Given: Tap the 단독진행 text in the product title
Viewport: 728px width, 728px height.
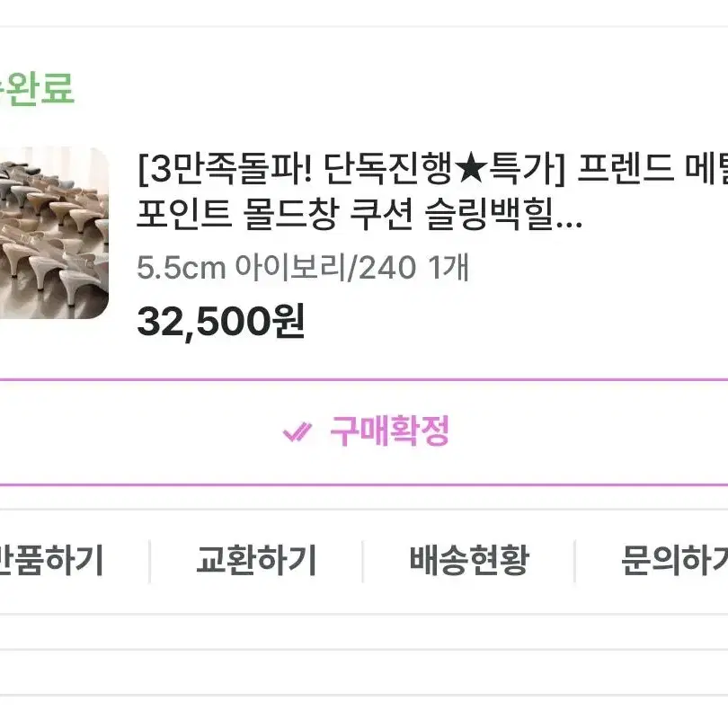Looking at the screenshot, I should 387,169.
